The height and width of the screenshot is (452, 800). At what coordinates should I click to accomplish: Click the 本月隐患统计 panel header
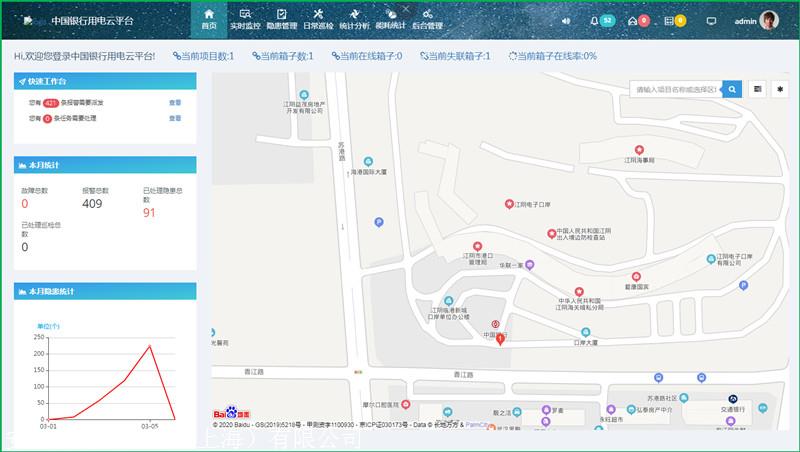coord(105,291)
